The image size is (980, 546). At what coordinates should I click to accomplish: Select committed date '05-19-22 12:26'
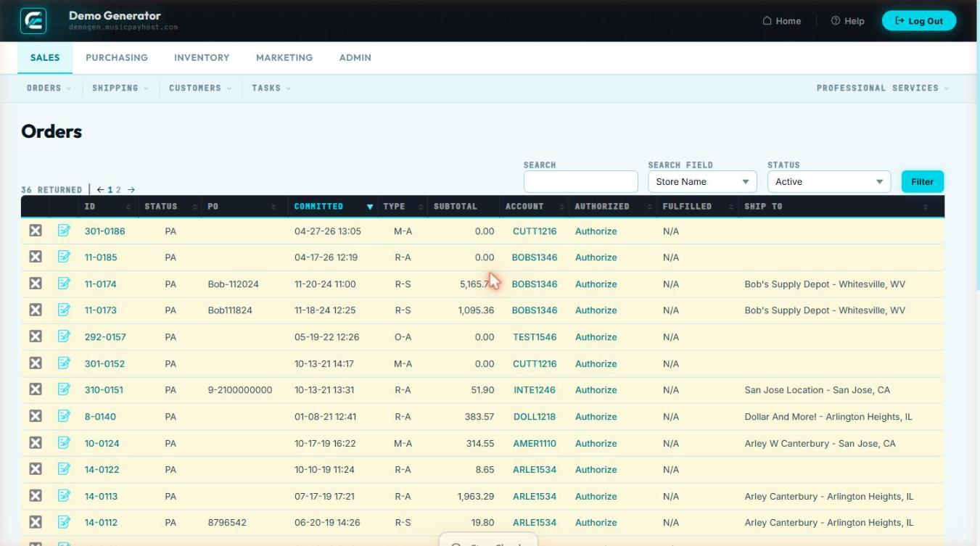[x=326, y=337]
